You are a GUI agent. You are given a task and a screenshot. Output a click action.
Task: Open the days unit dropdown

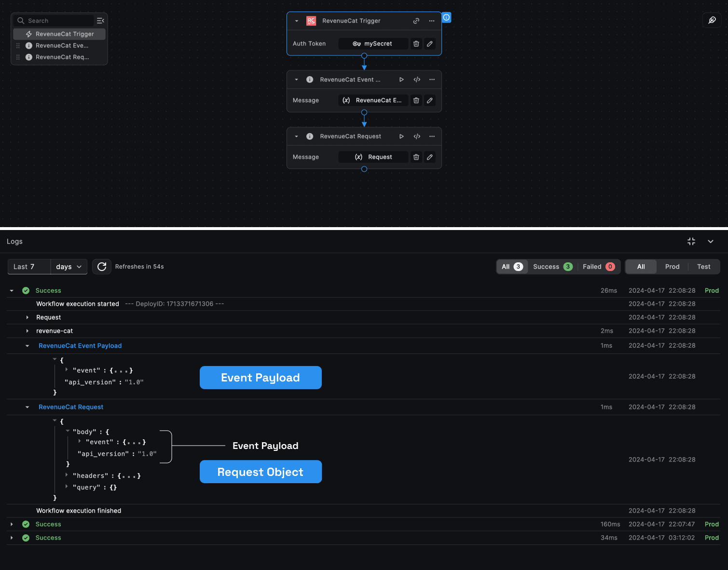pyautogui.click(x=69, y=267)
